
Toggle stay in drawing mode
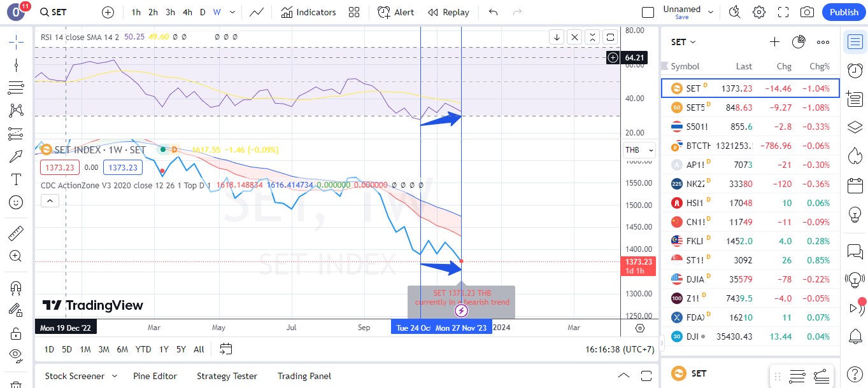pyautogui.click(x=16, y=310)
